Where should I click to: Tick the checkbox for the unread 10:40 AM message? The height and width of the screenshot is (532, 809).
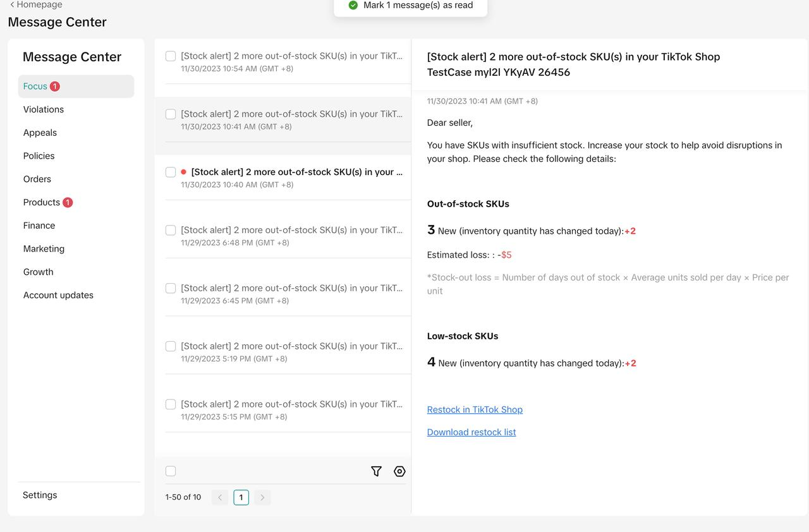click(x=171, y=172)
